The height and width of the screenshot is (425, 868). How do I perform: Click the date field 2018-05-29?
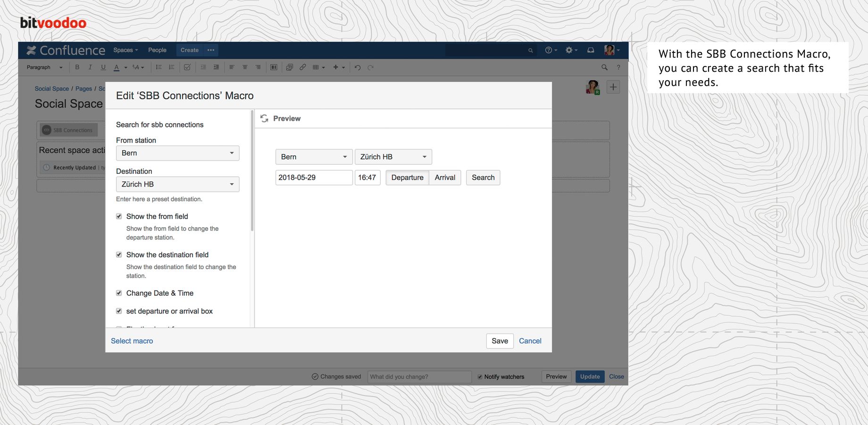click(314, 178)
